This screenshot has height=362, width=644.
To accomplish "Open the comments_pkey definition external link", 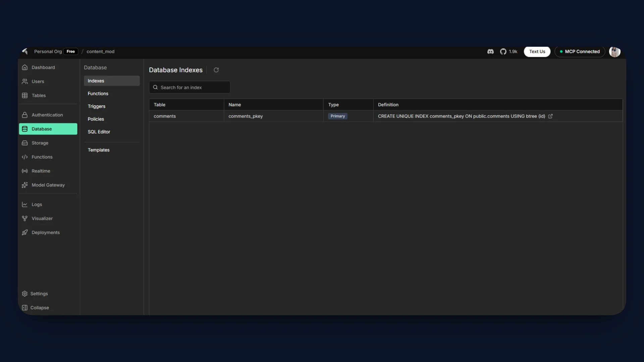I will click(550, 116).
